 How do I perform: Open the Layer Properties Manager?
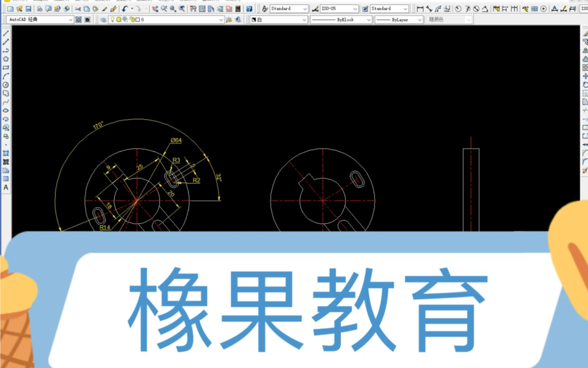(103, 19)
